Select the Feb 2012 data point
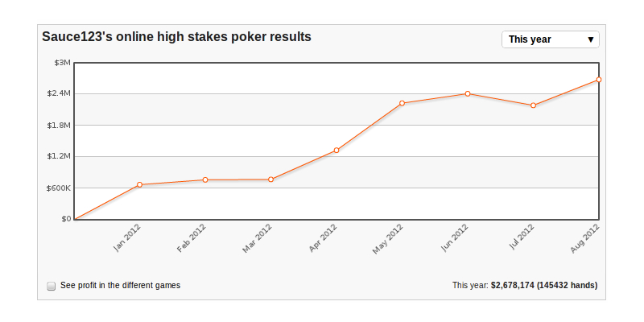This screenshot has width=644, height=322. pyautogui.click(x=205, y=180)
